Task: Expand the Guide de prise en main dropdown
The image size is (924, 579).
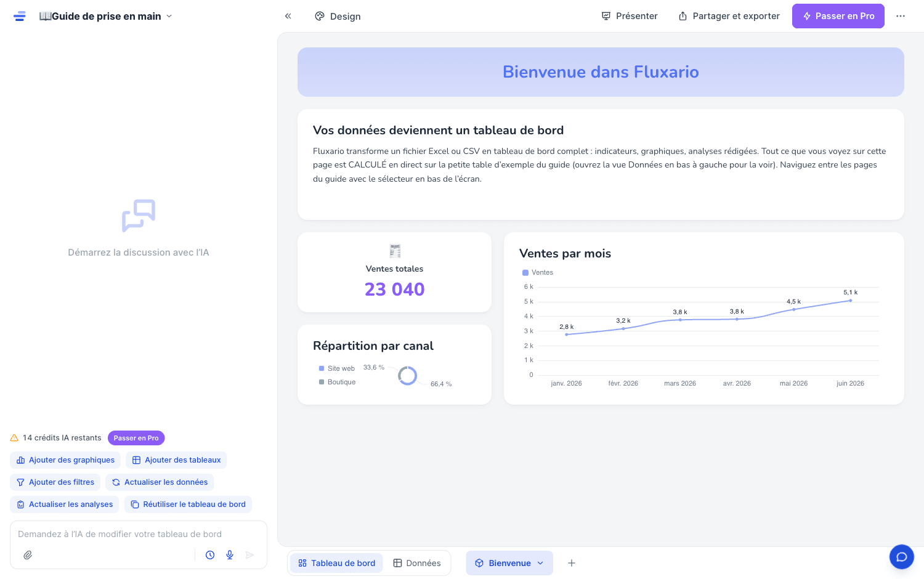Action: (x=106, y=16)
